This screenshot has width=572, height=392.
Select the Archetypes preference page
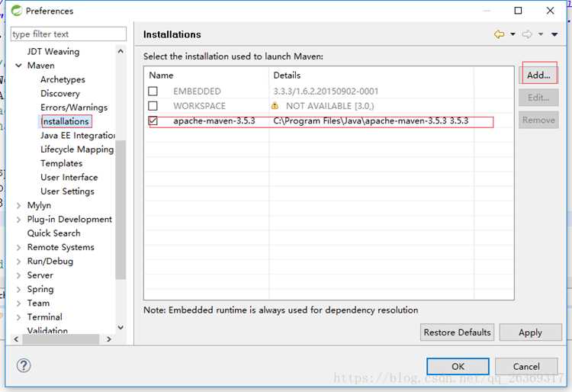coord(63,79)
